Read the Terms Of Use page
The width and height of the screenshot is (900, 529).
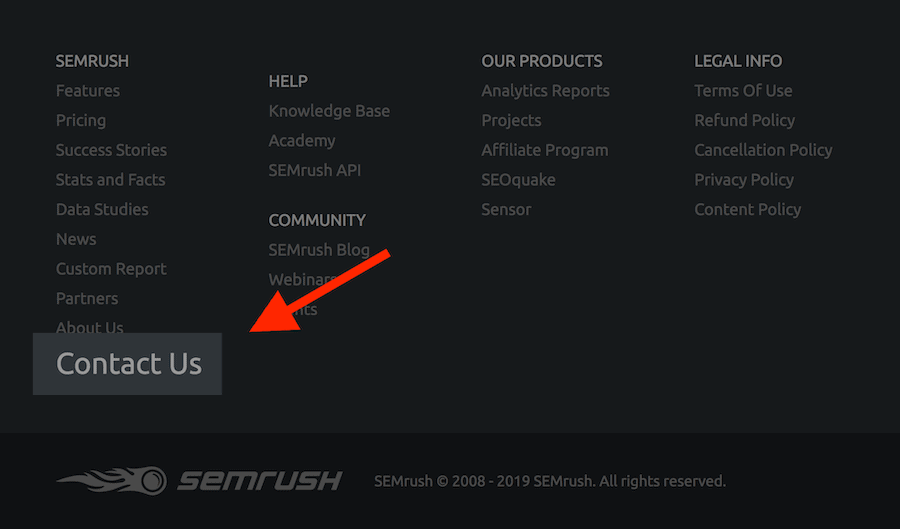[743, 91]
